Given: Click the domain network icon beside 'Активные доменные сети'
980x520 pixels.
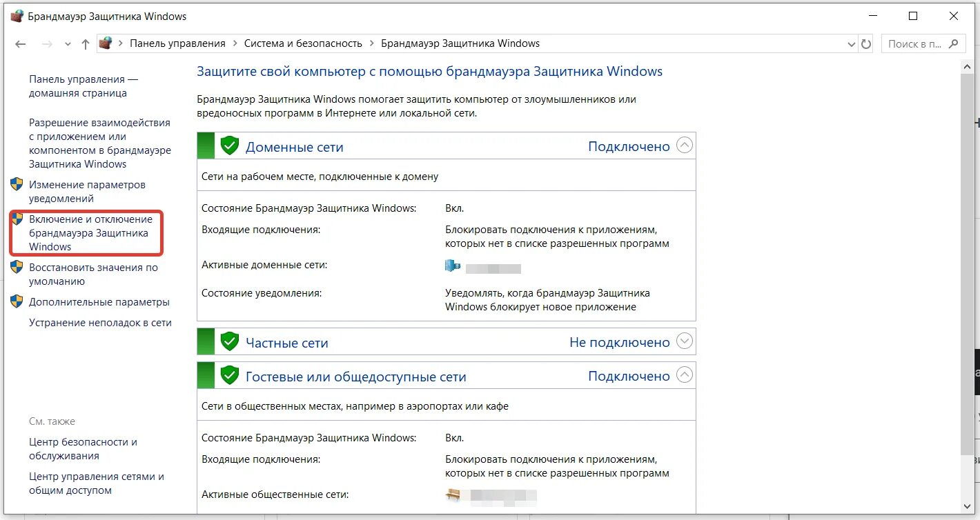Looking at the screenshot, I should click(453, 266).
